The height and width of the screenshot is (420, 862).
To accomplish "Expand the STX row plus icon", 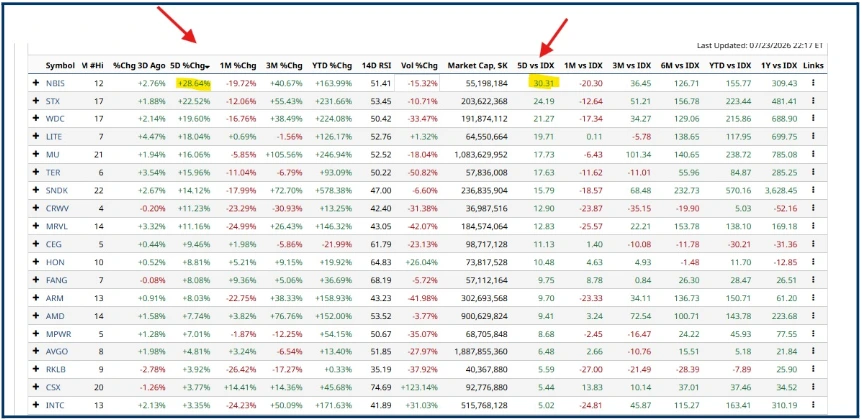I will (36, 101).
